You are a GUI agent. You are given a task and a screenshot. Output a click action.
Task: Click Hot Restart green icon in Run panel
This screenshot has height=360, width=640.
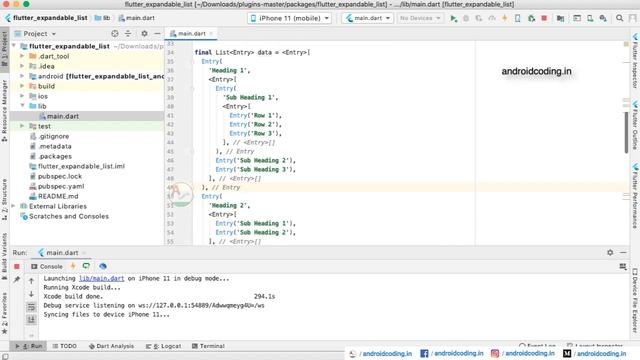click(x=86, y=266)
